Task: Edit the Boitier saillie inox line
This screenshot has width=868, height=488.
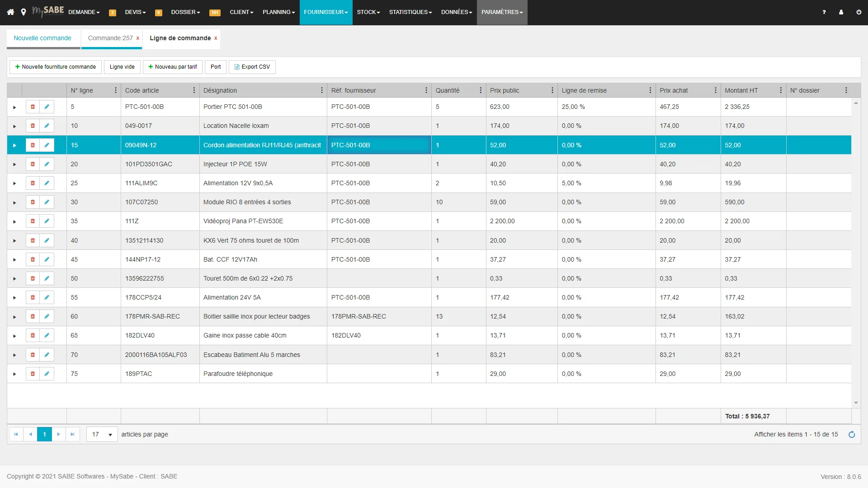Action: pos(47,316)
